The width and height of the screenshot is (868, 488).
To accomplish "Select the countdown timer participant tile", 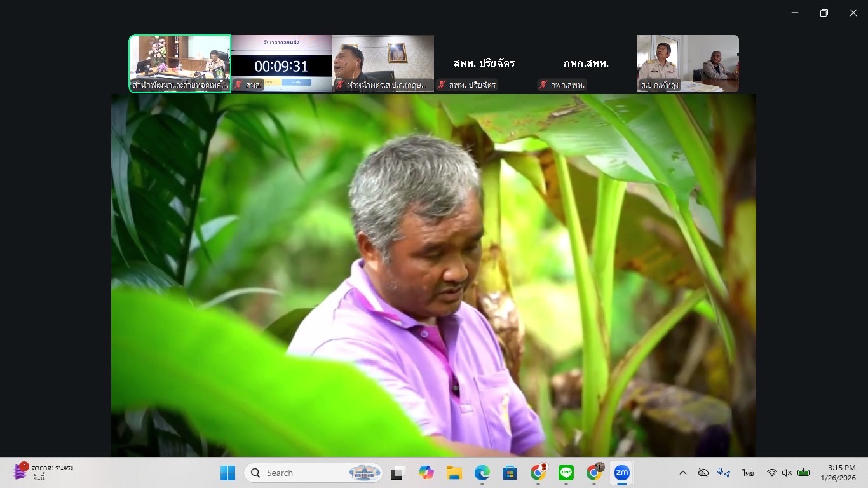I will (x=281, y=64).
